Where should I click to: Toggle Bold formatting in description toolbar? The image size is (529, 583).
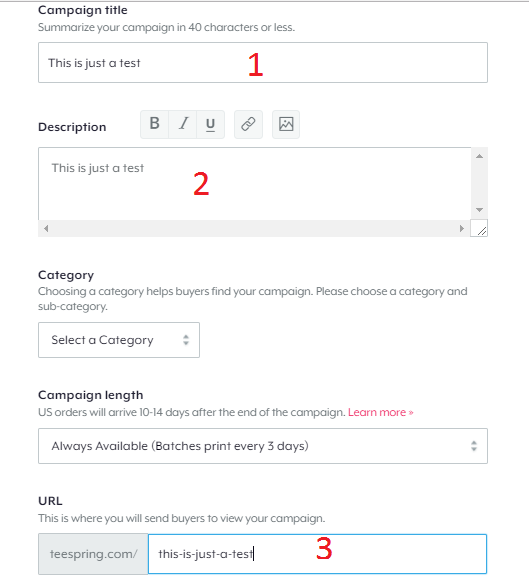coord(154,124)
